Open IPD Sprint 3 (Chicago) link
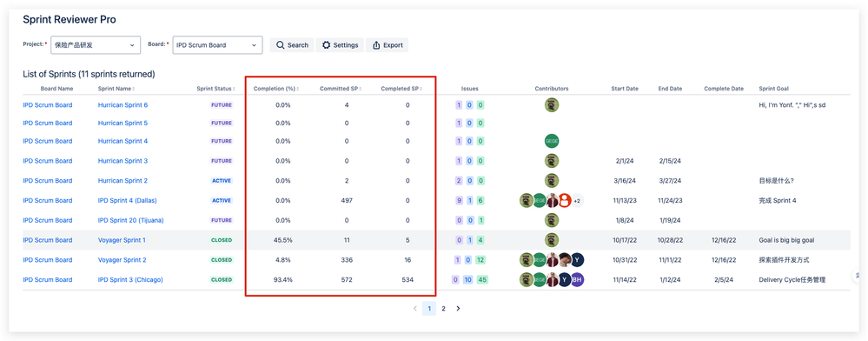Viewport: 868px width, 341px height. coord(130,280)
